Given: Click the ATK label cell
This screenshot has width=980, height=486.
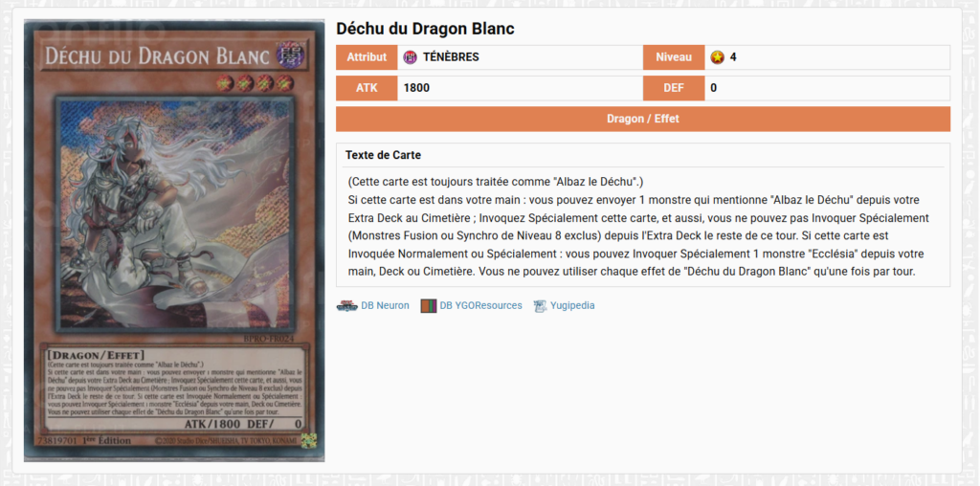Looking at the screenshot, I should pos(367,88).
